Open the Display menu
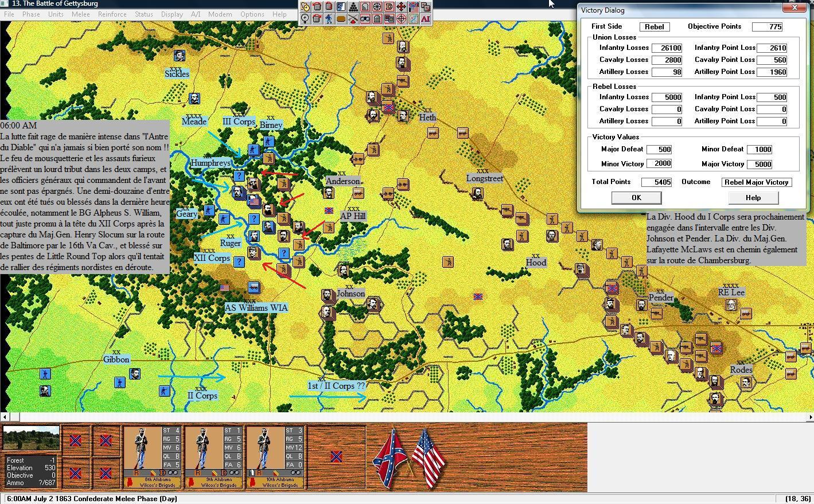Screen dimensions: 814x504 [172, 14]
